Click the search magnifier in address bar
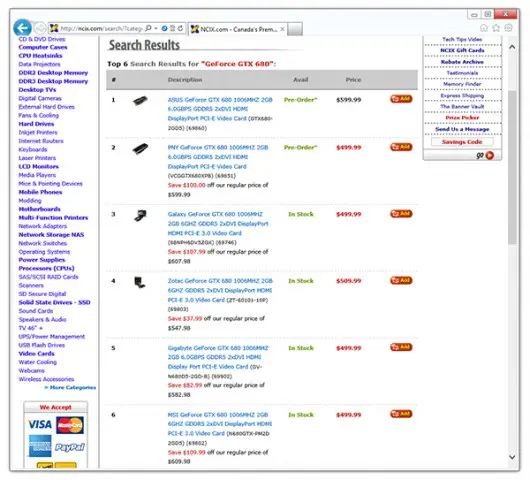 tap(148, 28)
